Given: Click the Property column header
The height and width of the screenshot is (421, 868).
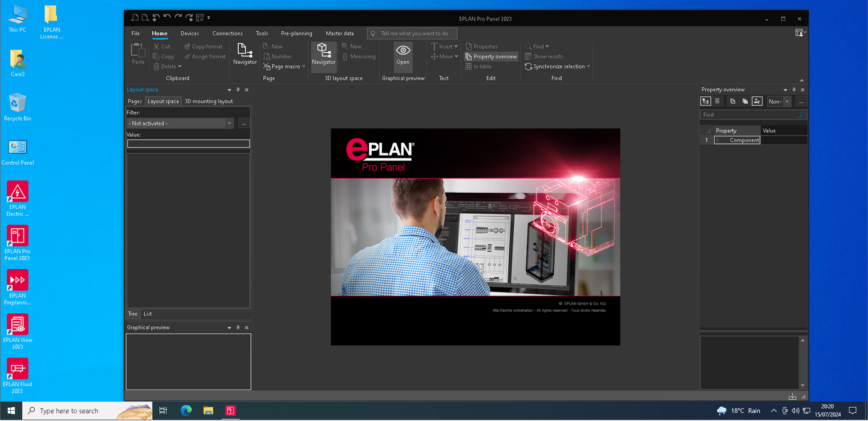Looking at the screenshot, I should click(737, 130).
